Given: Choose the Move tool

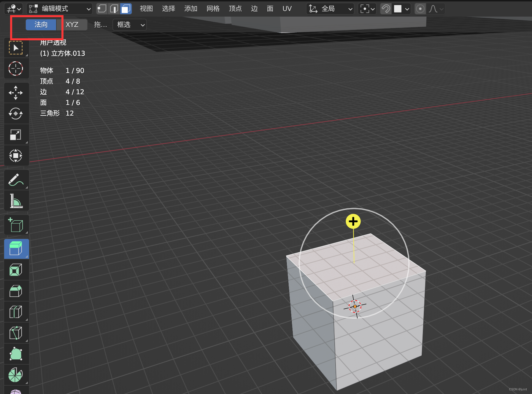Looking at the screenshot, I should [16, 93].
